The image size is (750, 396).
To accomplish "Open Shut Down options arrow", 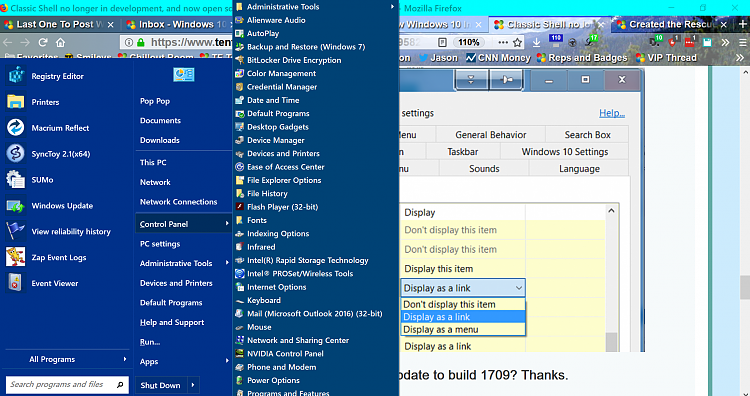I will point(193,385).
